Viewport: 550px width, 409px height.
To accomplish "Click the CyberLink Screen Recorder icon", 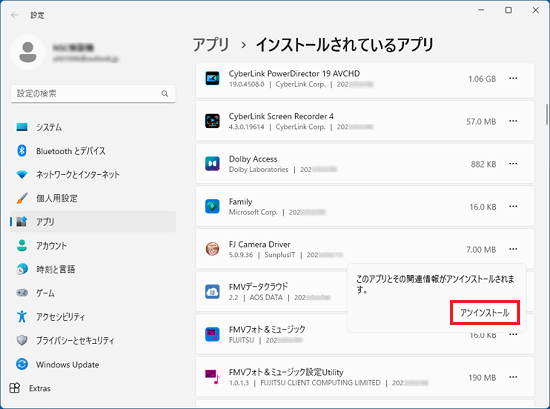I will (212, 121).
